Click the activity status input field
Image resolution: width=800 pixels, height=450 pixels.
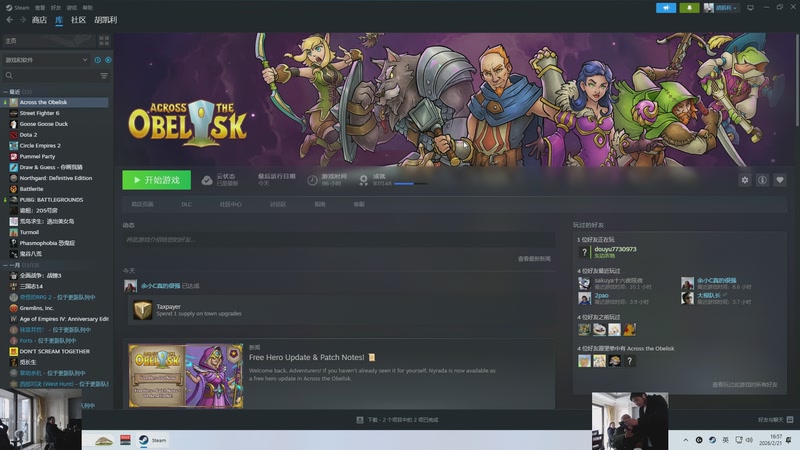(x=339, y=240)
